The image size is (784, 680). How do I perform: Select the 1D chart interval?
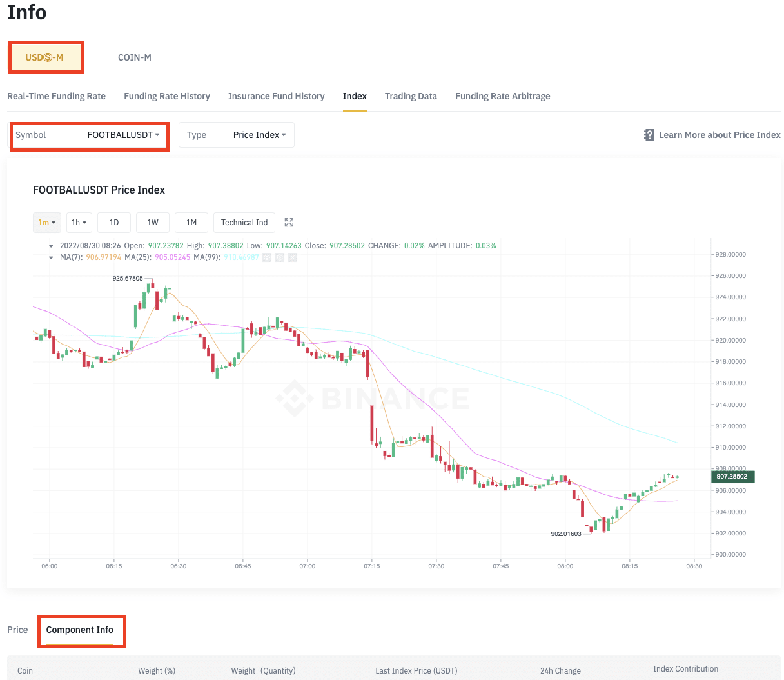114,223
